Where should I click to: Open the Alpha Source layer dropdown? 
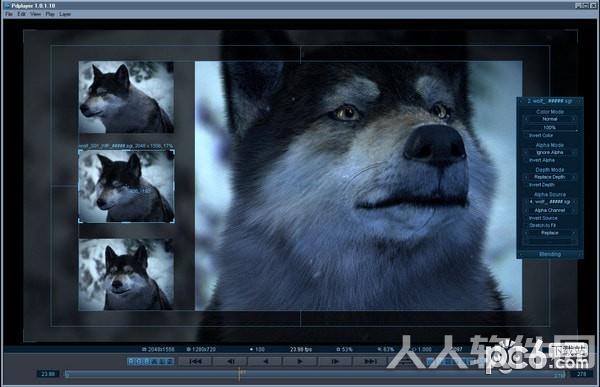coord(550,202)
